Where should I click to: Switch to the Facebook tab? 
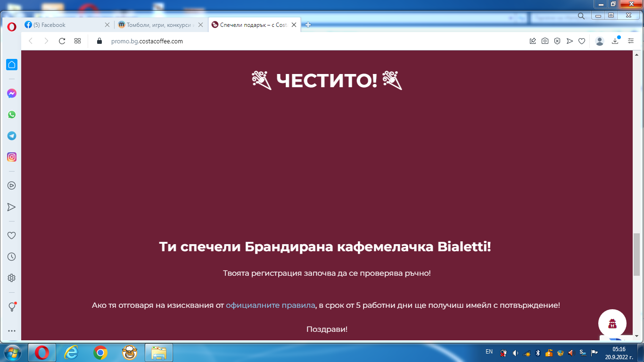[x=66, y=25]
